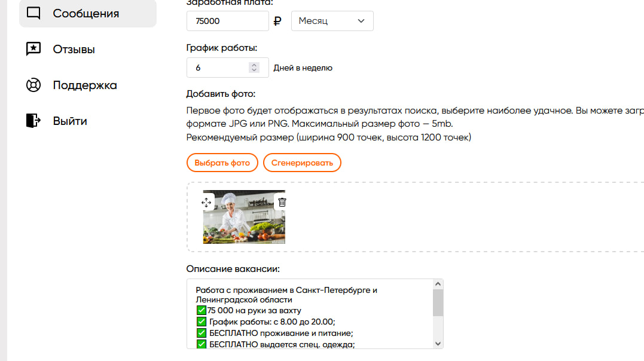The image size is (644, 361).
Task: Click the line 'График работы: с 8.00 до 20.00;'
Action: [272, 322]
